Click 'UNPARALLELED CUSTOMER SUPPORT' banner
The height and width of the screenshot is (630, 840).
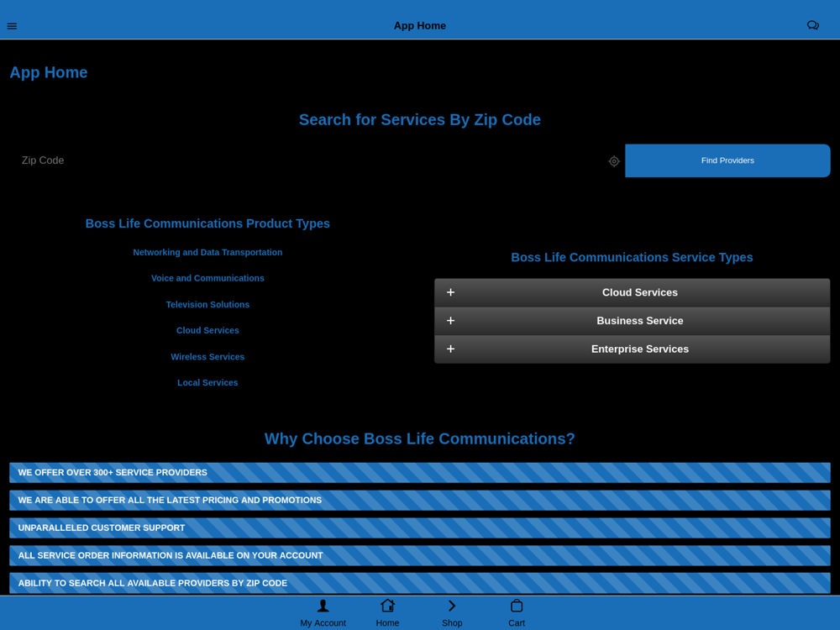(x=420, y=528)
